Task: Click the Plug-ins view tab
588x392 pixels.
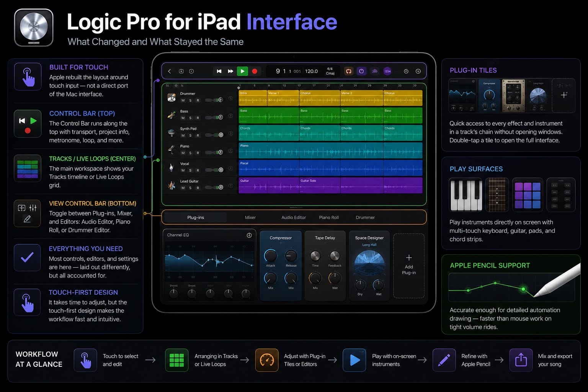Action: [x=196, y=217]
